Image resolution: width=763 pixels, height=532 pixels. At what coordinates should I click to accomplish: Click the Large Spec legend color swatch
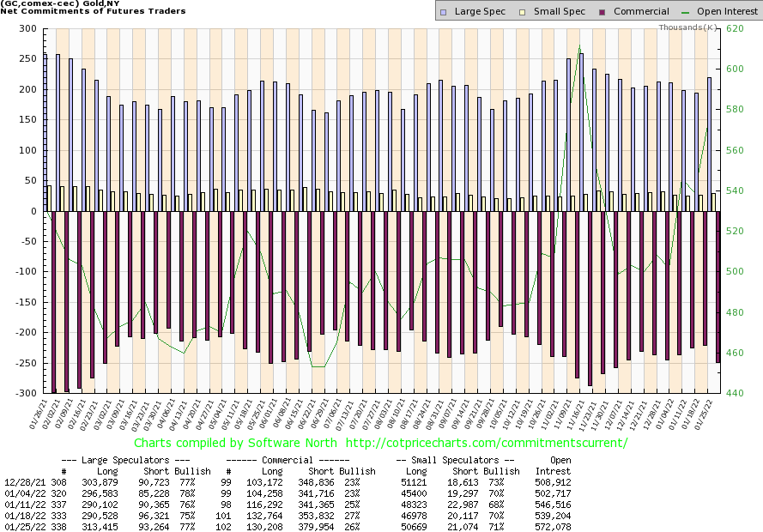(x=442, y=11)
